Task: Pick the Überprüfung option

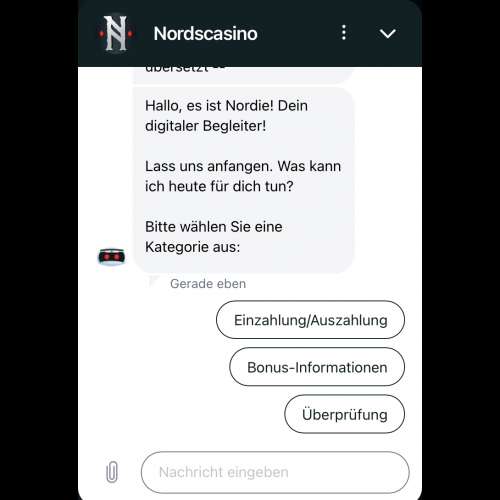Action: (344, 414)
